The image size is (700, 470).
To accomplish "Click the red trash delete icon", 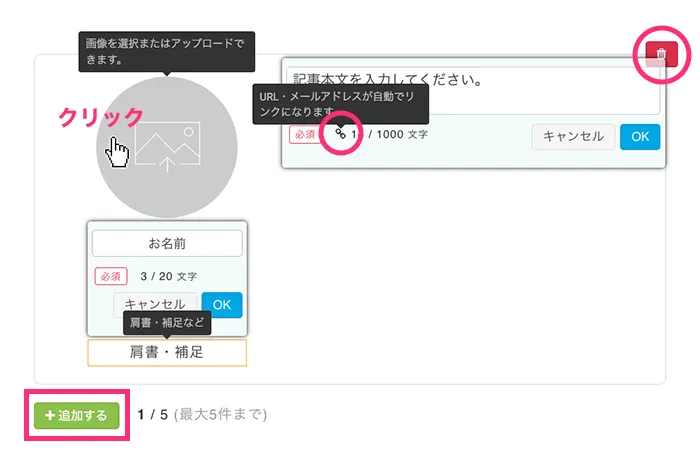I will [660, 53].
